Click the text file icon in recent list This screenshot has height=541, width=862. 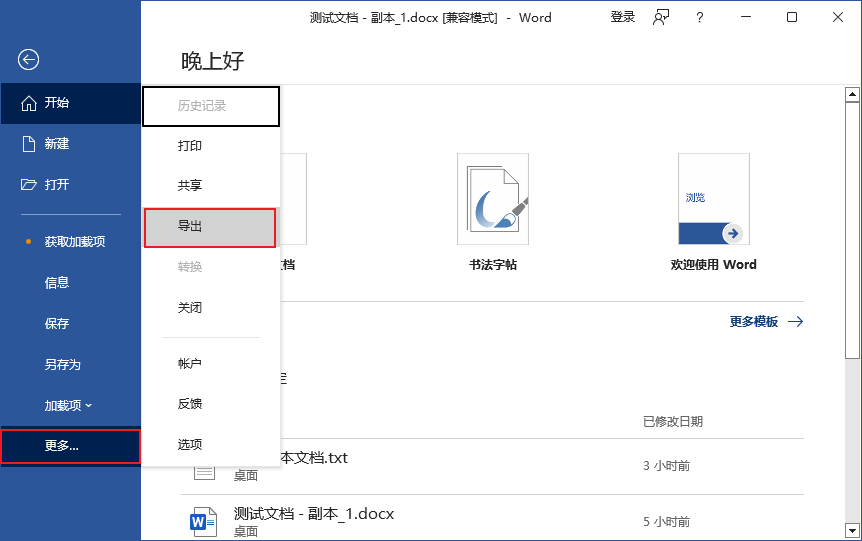tap(205, 473)
